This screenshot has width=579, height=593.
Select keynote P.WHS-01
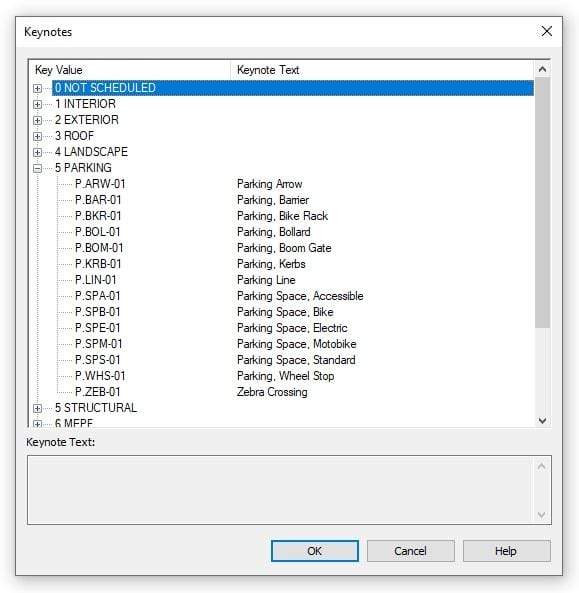click(x=100, y=376)
